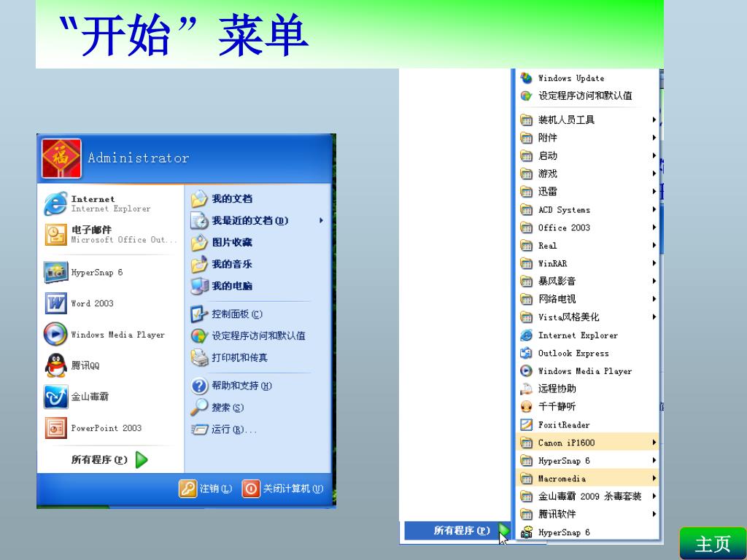The image size is (747, 560).
Task: Open the 搜索 magnifier icon
Action: [x=199, y=408]
